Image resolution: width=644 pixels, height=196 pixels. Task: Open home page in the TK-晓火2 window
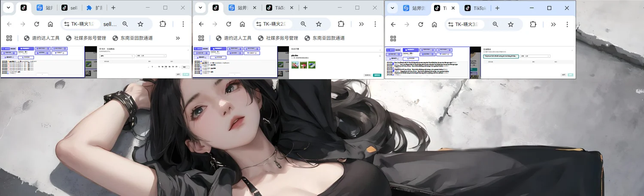click(x=242, y=24)
